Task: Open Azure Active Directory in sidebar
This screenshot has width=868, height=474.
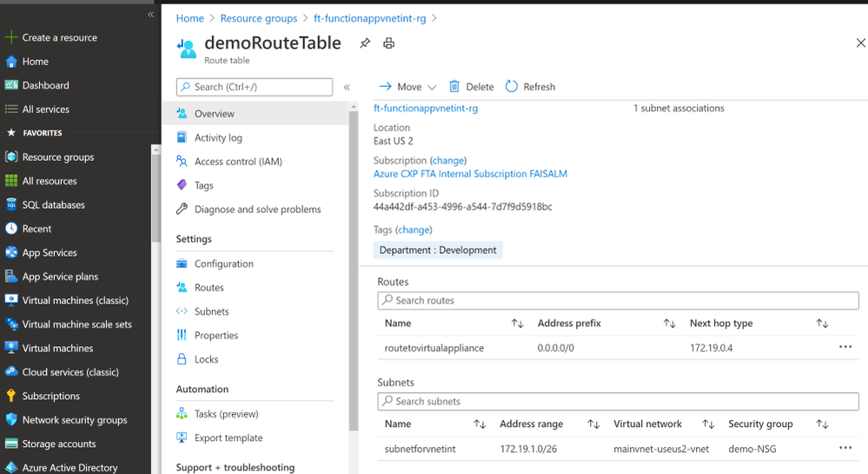Action: [70, 467]
